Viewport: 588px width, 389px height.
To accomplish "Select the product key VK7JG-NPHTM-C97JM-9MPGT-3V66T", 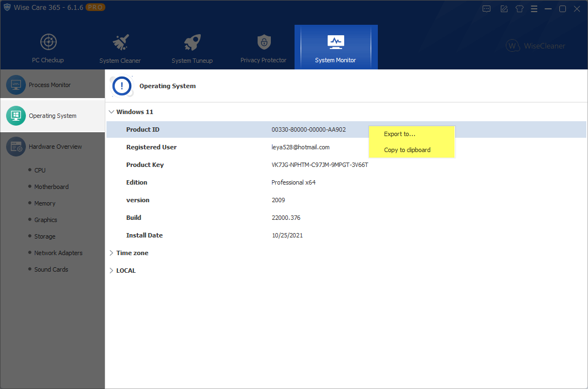I will 320,165.
